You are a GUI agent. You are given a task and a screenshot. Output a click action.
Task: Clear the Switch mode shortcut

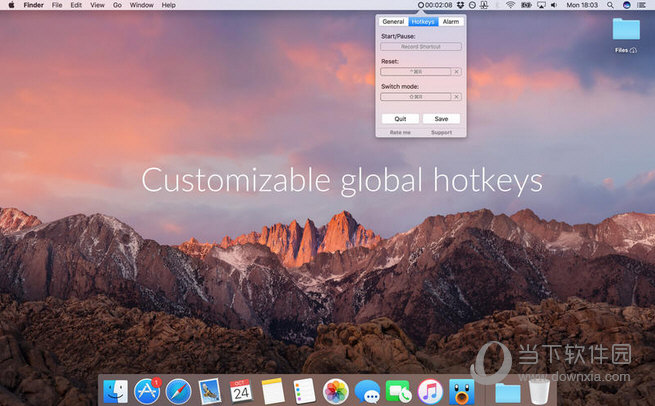[457, 96]
